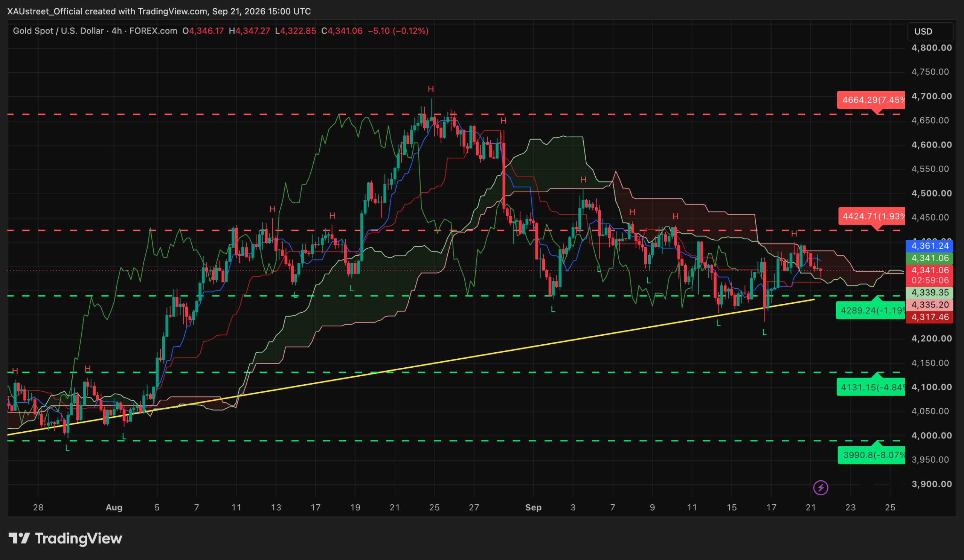Click the 4h timeframe label
The image size is (964, 560).
point(117,31)
